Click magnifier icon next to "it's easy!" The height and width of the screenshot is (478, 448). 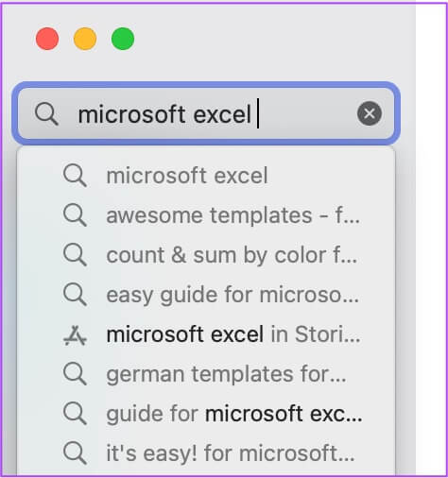75,453
